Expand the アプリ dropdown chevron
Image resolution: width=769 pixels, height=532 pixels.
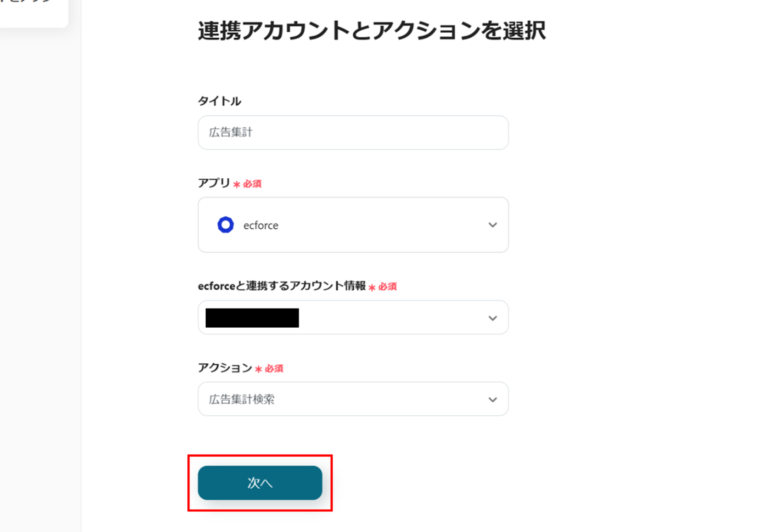click(493, 225)
